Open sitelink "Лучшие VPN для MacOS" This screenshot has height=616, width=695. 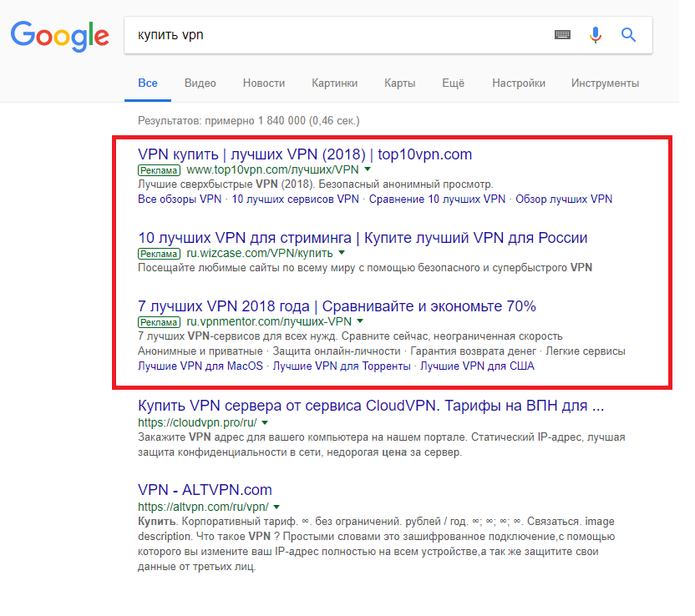(200, 366)
